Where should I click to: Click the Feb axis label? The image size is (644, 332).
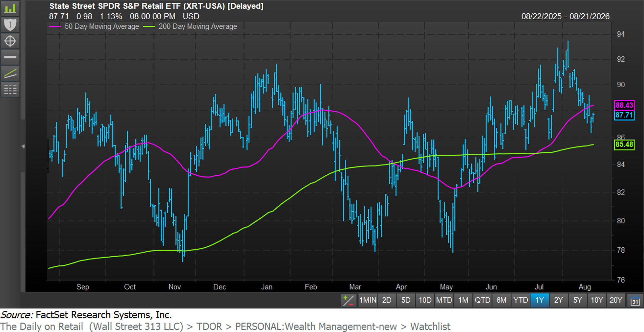pos(311,287)
